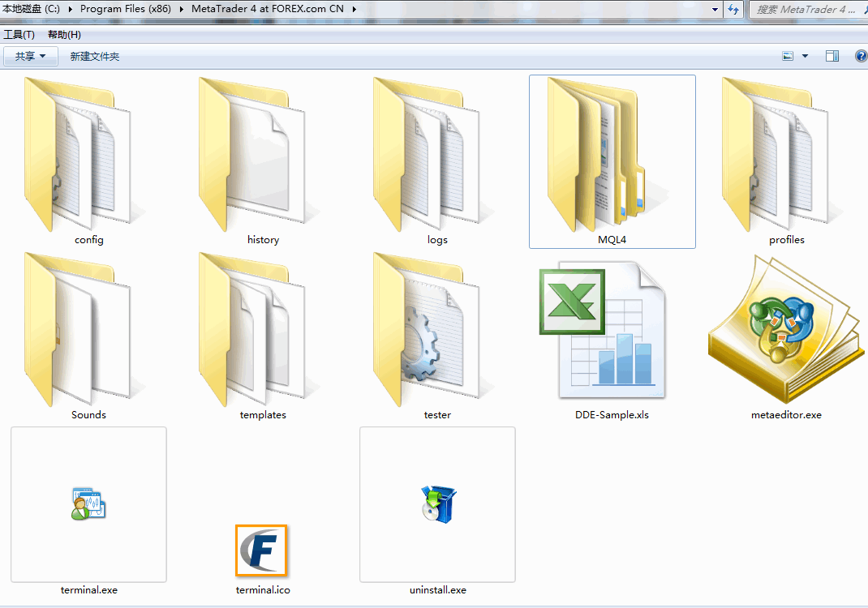Screen dimensions: 868x608
Task: Select the uninstall.exe recycle bin icon
Action: tap(438, 504)
